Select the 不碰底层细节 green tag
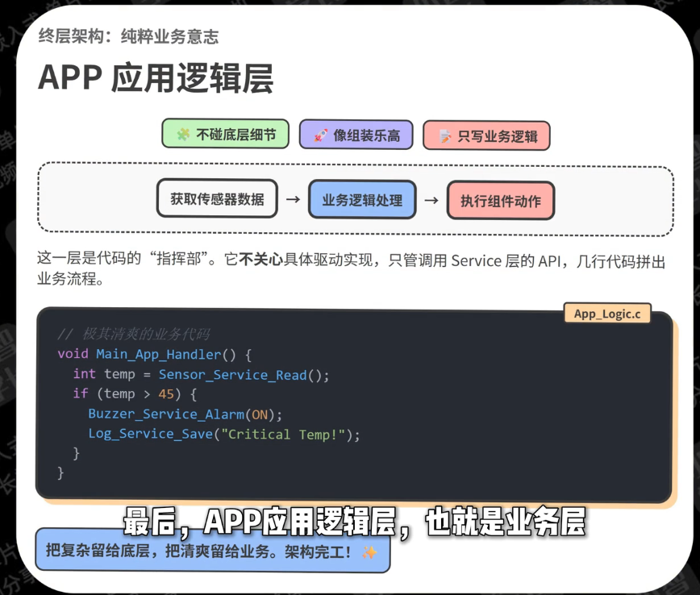Image resolution: width=700 pixels, height=595 pixels. [226, 134]
